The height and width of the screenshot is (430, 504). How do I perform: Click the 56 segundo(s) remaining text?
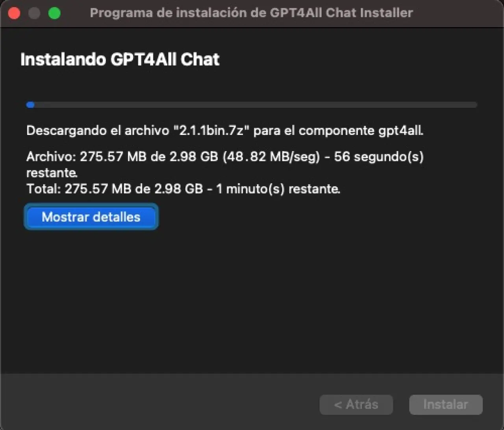(379, 157)
